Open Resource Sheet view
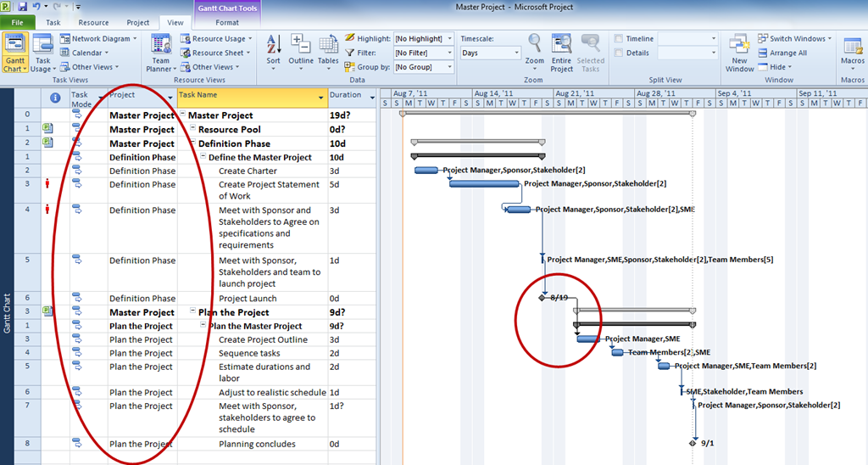Screen dimensions: 868x465 coord(214,53)
